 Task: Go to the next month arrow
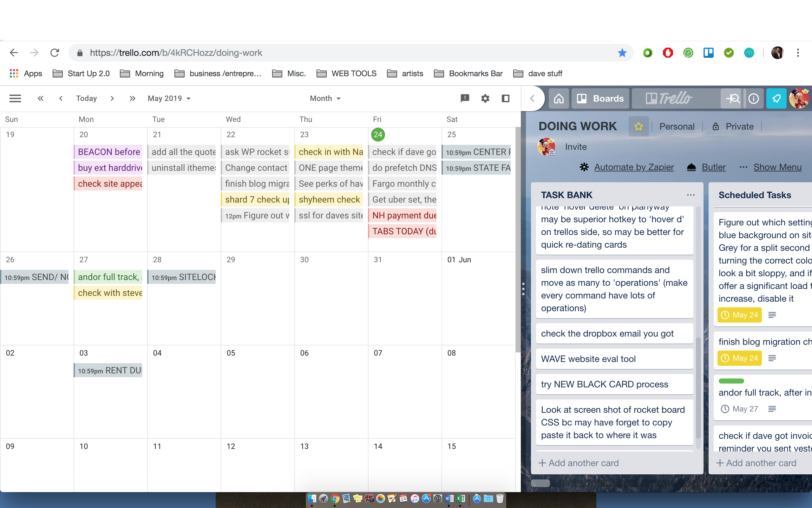(x=112, y=98)
